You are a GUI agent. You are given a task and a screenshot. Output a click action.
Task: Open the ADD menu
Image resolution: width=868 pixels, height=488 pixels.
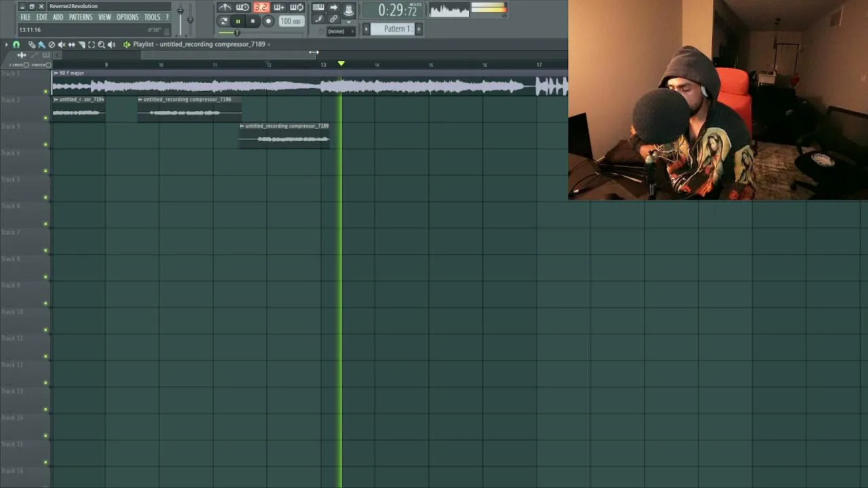58,17
